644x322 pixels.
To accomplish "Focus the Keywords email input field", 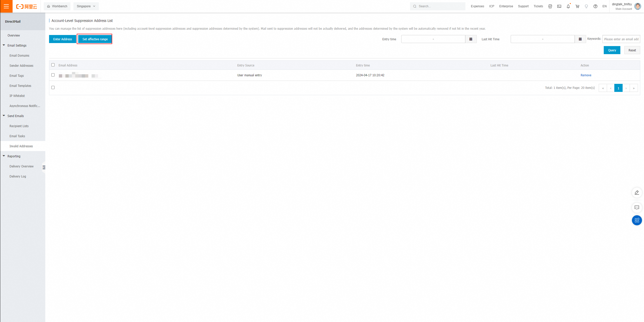I will 621,39.
